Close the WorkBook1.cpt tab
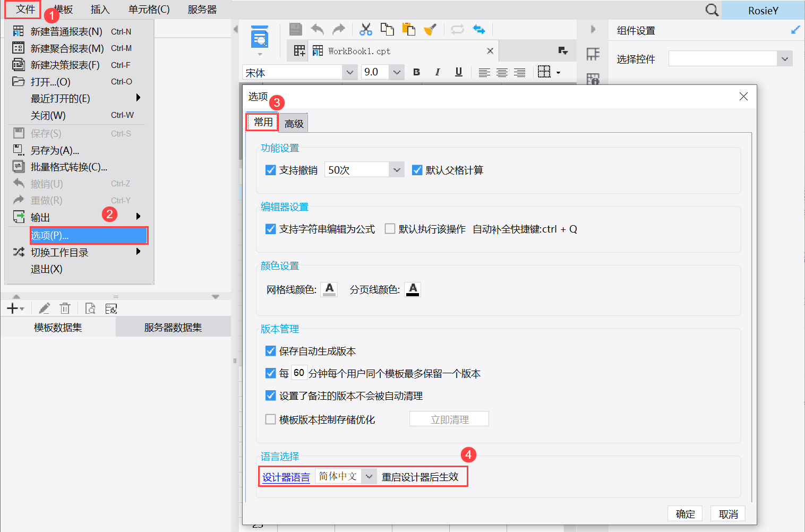 pyautogui.click(x=490, y=51)
